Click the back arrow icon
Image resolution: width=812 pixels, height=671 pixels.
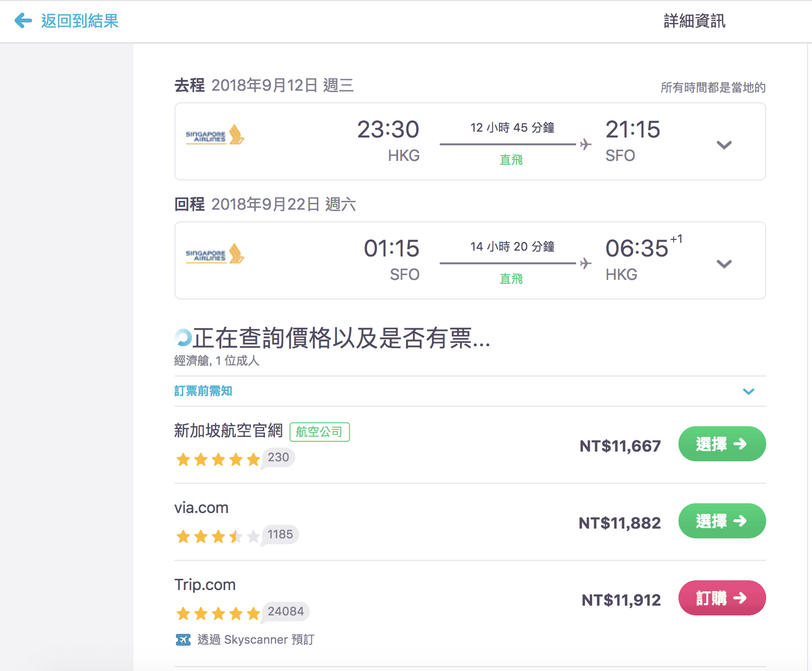point(23,20)
